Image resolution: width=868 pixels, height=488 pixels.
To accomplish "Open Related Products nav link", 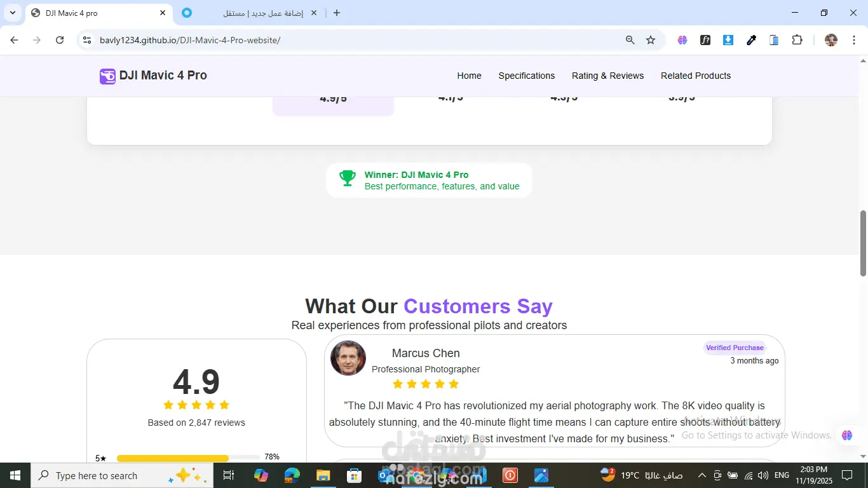I will coord(696,76).
